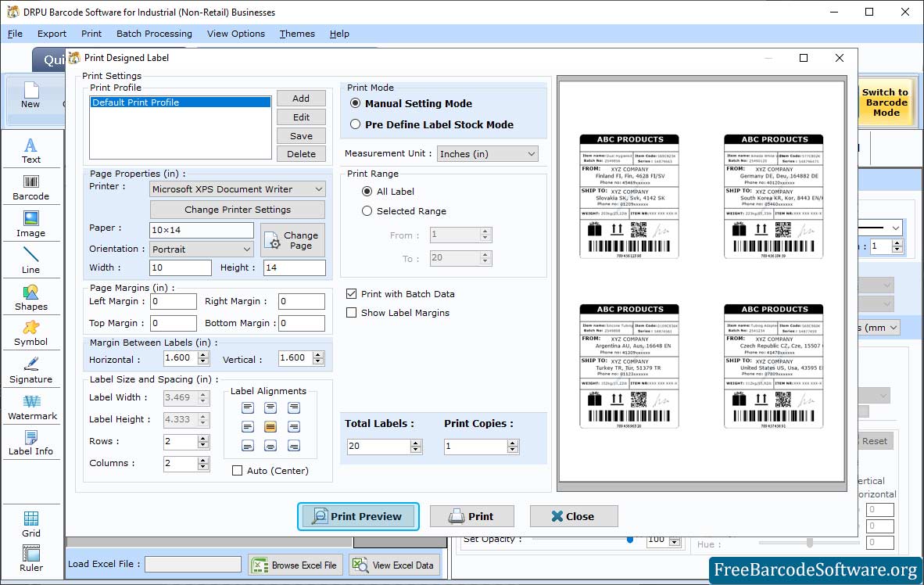This screenshot has height=585, width=924.
Task: Open the Printer dropdown
Action: [238, 189]
